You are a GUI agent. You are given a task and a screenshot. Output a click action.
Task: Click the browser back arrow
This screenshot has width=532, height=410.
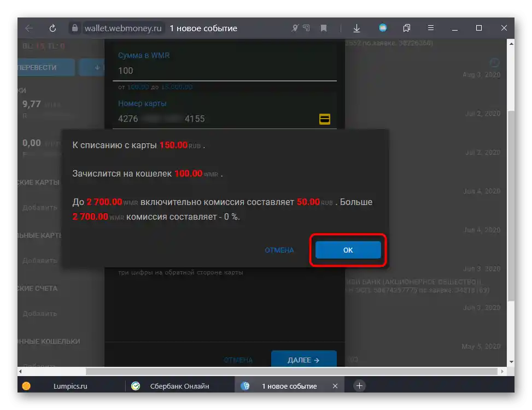point(29,28)
